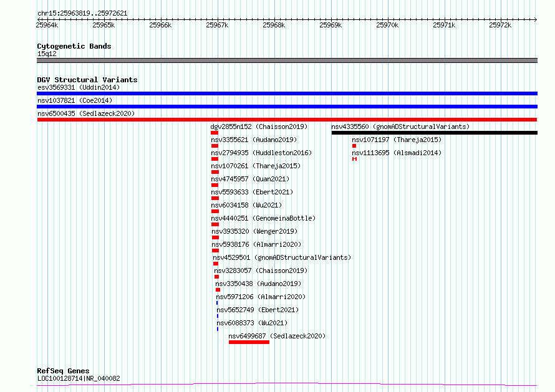This screenshot has height=392, width=555.
Task: Open nsv4440251 (GenomeinaBottle) variant
Action: 263,218
